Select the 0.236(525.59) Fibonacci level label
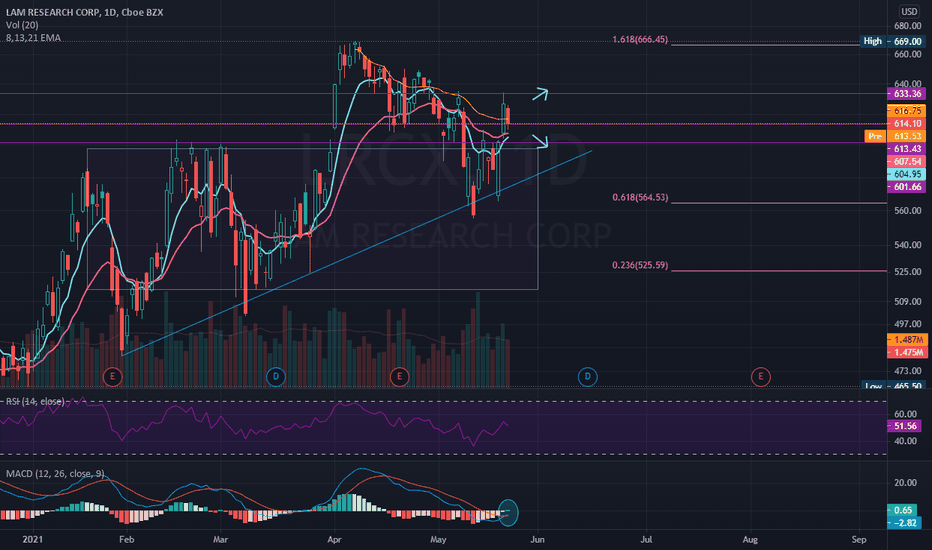 (640, 265)
